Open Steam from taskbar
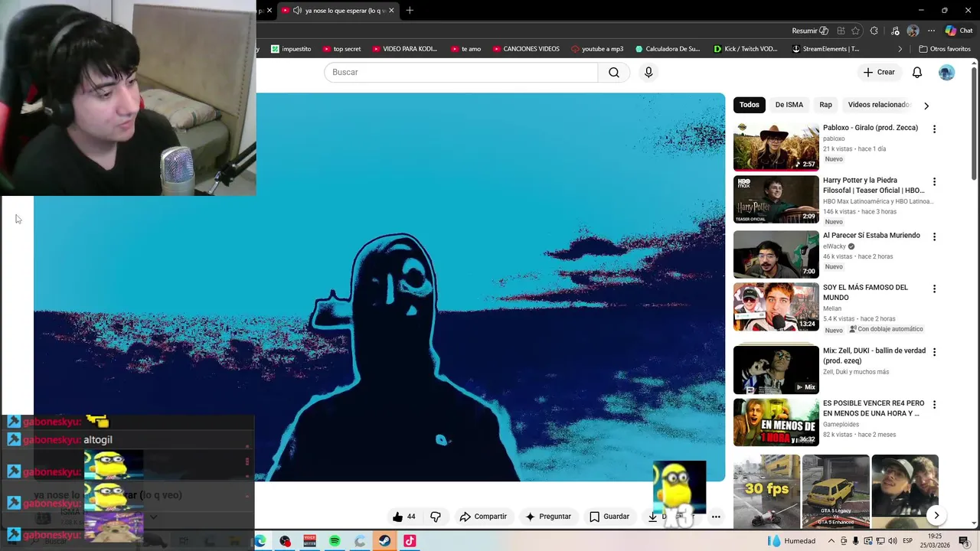Screen dimensions: 980x551 tap(384, 541)
